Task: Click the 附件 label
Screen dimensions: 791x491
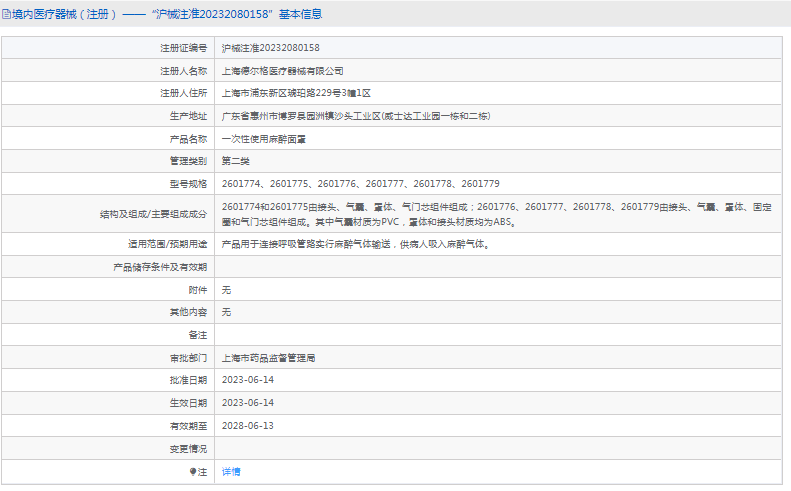Action: [198, 290]
